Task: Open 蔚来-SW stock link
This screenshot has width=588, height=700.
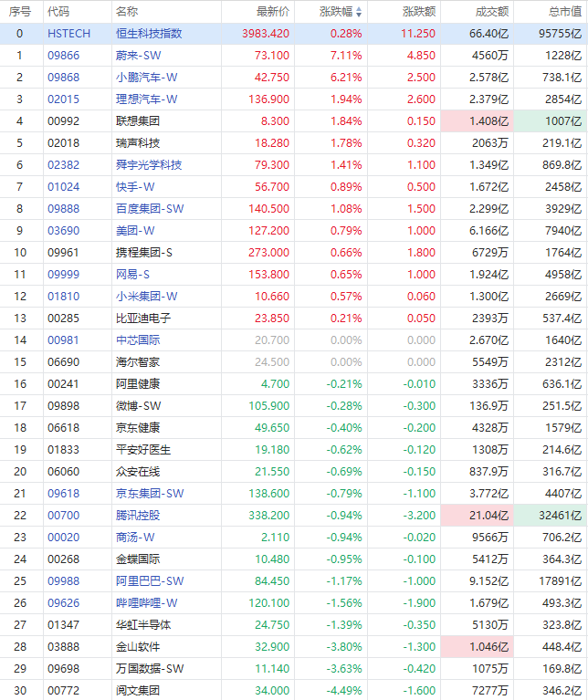Action: tap(138, 56)
